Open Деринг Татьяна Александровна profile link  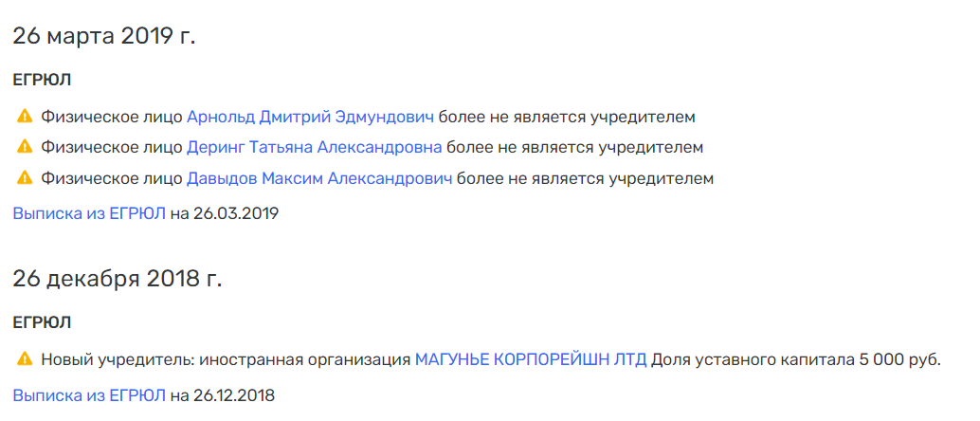[x=315, y=148]
